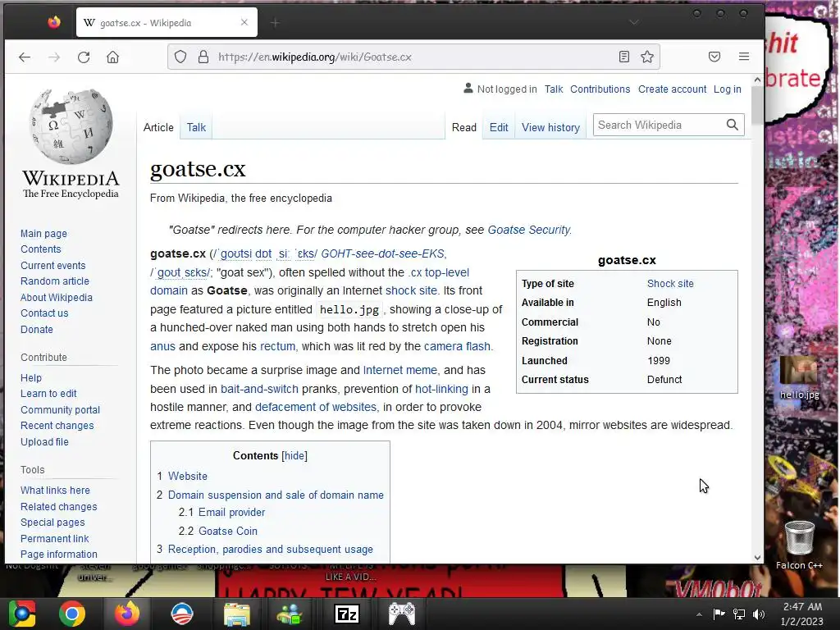Open the defacement of websites link
Screen dimensions: 840x630
[316, 407]
